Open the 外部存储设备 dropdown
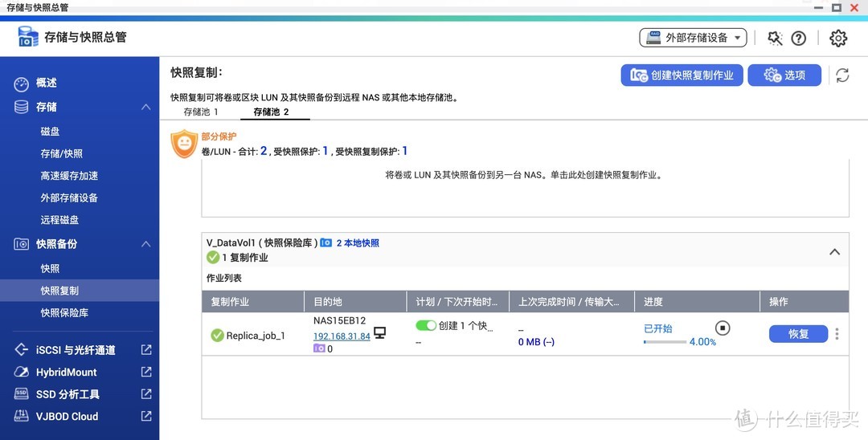Viewport: 868px width, 440px height. (x=693, y=38)
